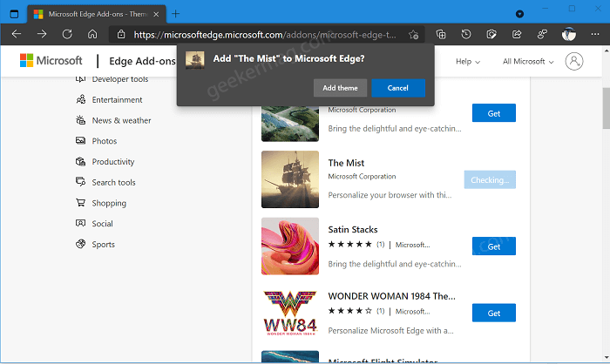Open browsing History from toolbar

pos(466,35)
